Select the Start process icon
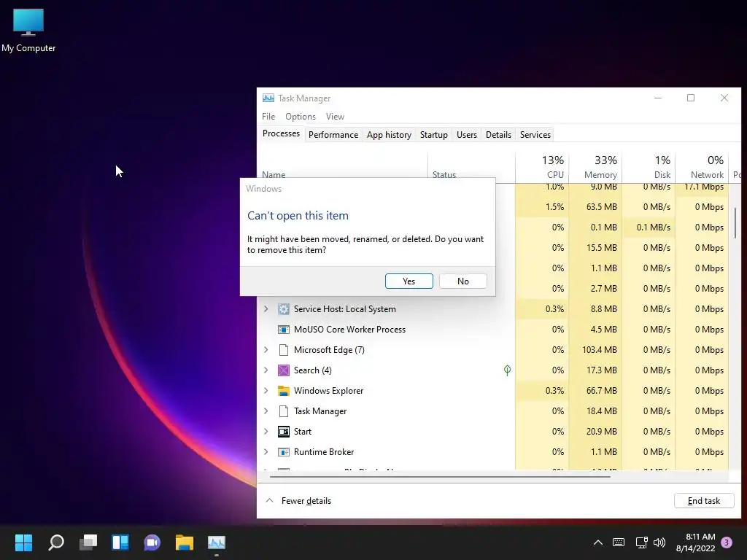 point(284,432)
